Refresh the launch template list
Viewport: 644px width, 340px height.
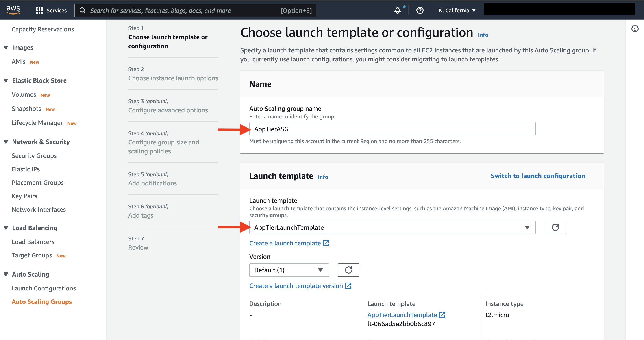(x=555, y=227)
